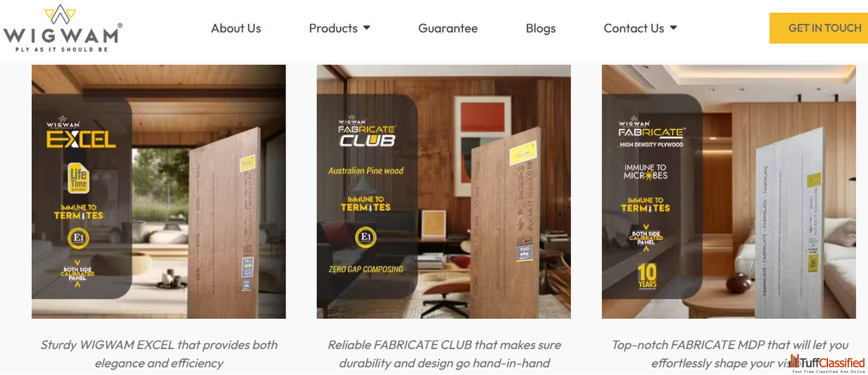
Task: Click the TuffClassified watermark logo
Action: click(827, 364)
